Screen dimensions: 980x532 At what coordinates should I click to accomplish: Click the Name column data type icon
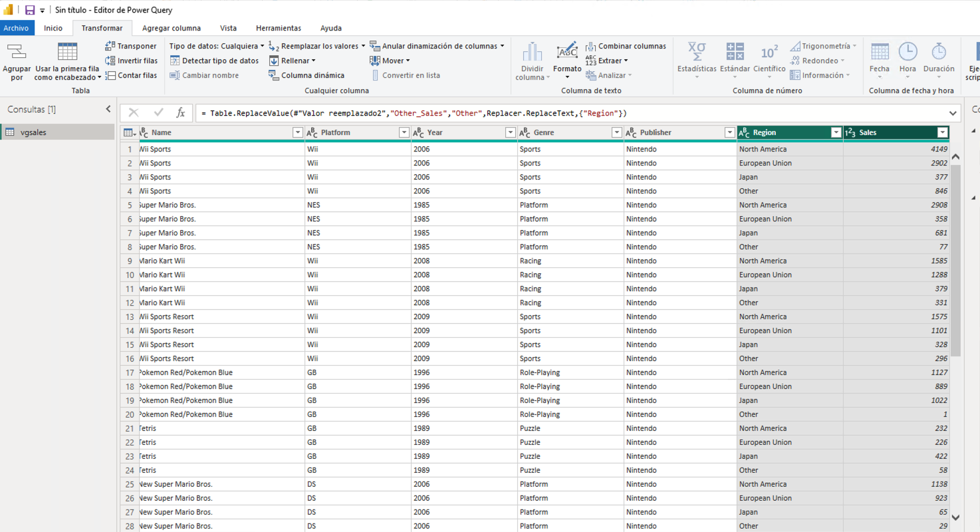(144, 132)
